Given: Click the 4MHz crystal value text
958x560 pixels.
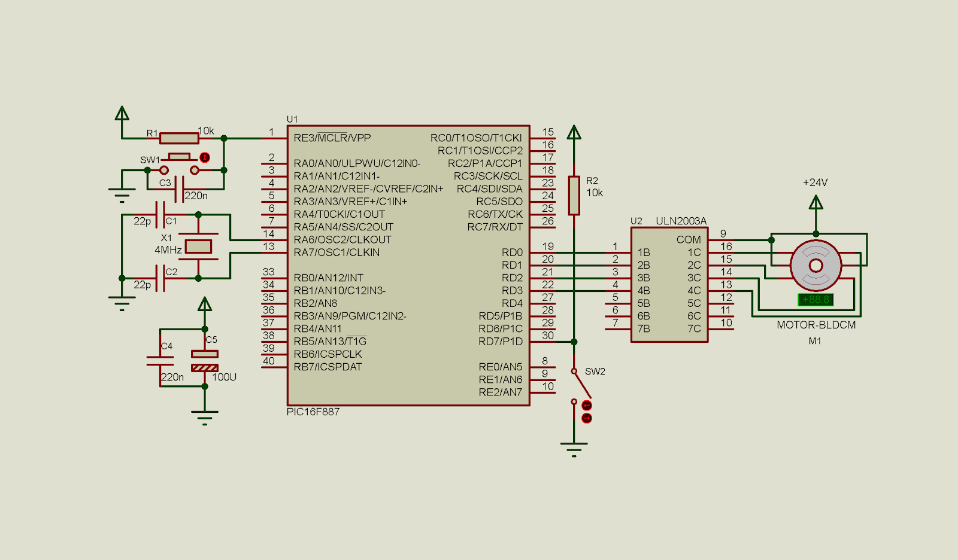Looking at the screenshot, I should 168,250.
